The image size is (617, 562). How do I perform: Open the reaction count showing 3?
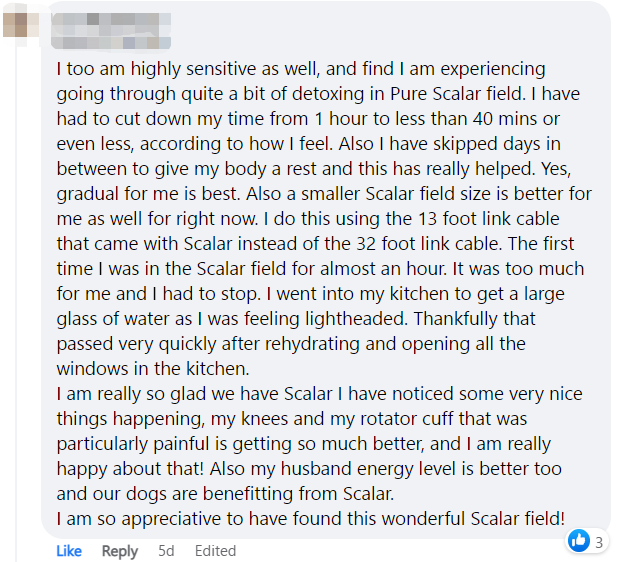(x=599, y=542)
